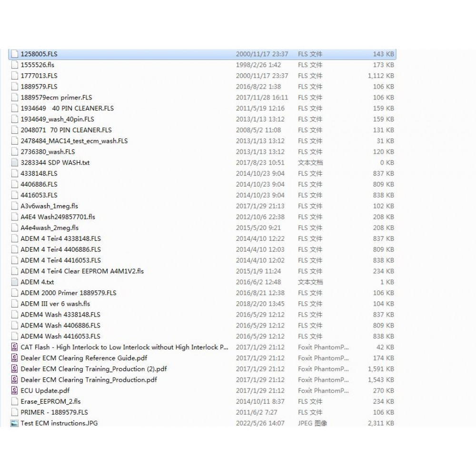Click the JPEG image icon for Test ECM instructions.JPG
Screen dimensions: 476x476
14,423
